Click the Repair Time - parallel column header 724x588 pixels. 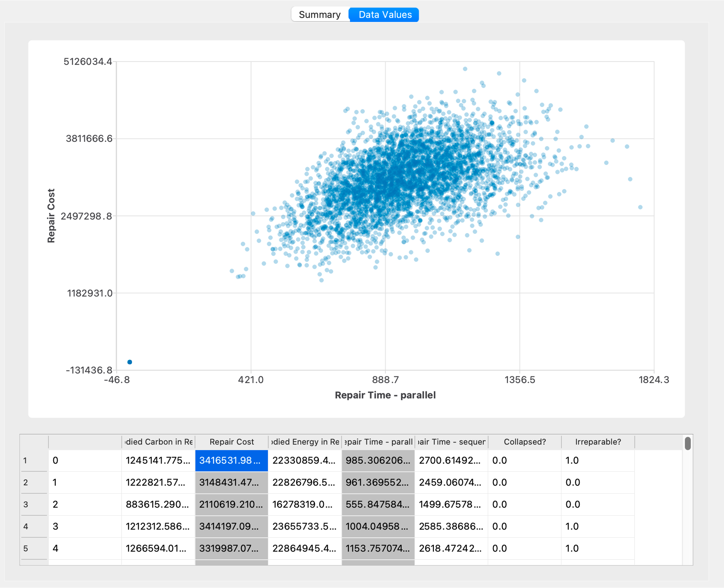point(378,442)
